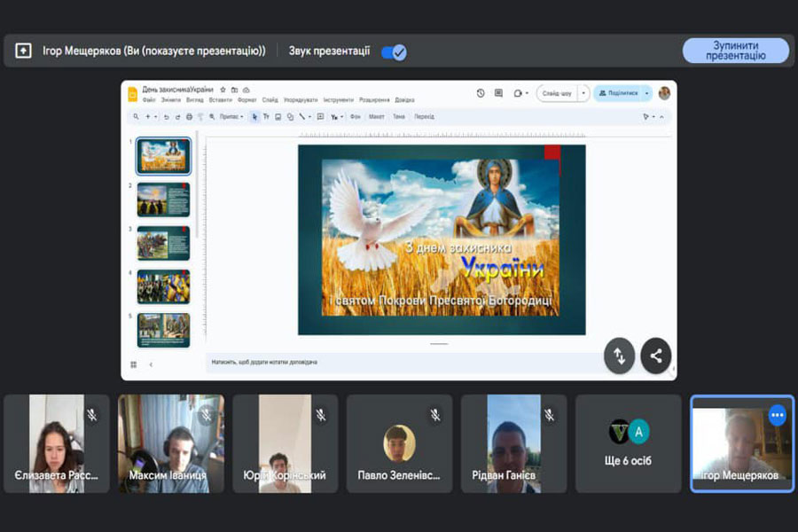Open the comments icon in Slides header
This screenshot has width=798, height=532.
pos(498,93)
